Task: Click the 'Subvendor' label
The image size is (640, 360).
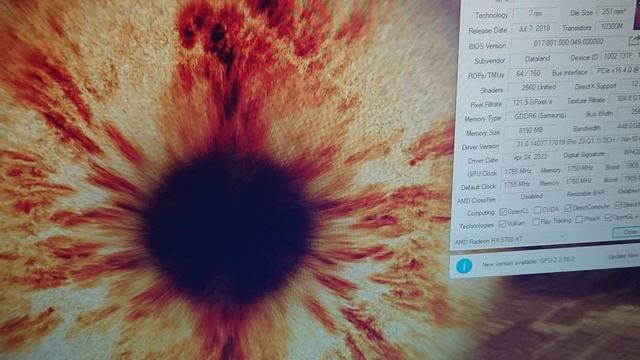Action: pos(489,61)
